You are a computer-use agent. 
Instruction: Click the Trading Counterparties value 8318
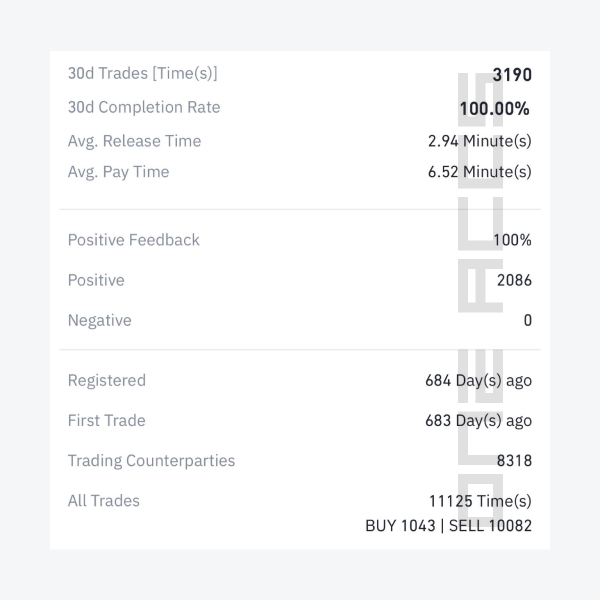(x=514, y=461)
